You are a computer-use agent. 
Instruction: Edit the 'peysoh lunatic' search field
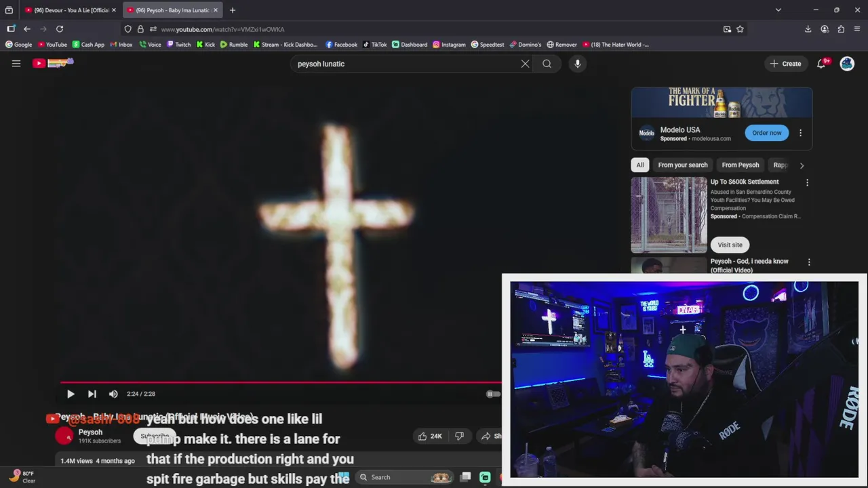tap(406, 64)
